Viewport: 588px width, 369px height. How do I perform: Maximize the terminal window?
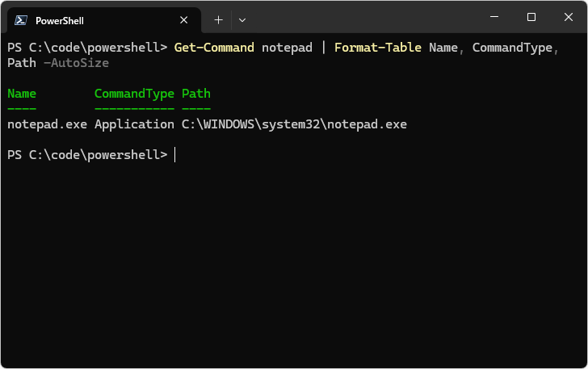[531, 17]
